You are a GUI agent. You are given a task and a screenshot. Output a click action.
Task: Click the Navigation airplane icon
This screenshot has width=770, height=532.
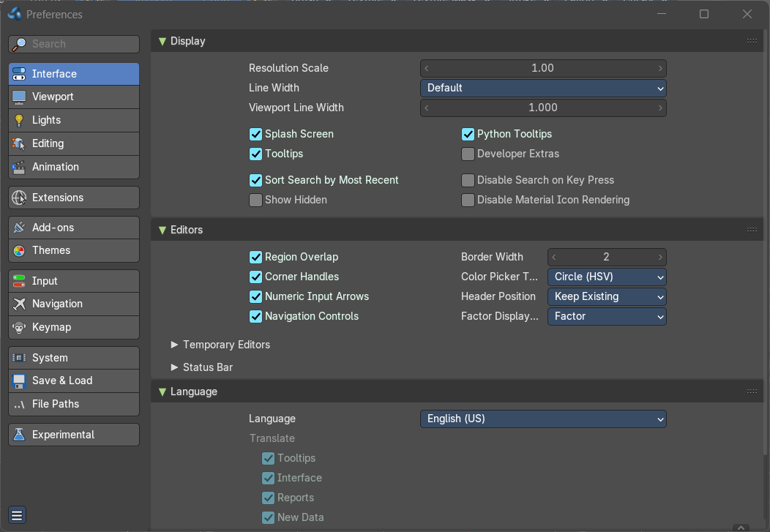coord(19,304)
